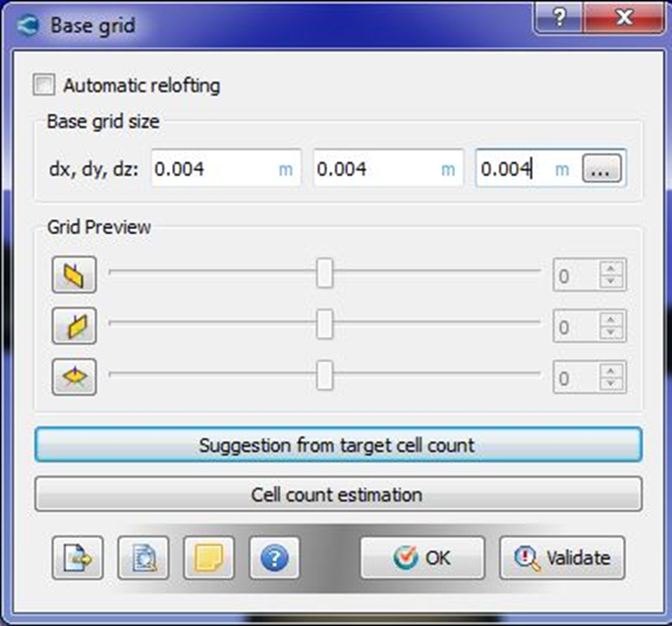This screenshot has height=626, width=672.
Task: Click the document preview magnifier icon
Action: 143,558
